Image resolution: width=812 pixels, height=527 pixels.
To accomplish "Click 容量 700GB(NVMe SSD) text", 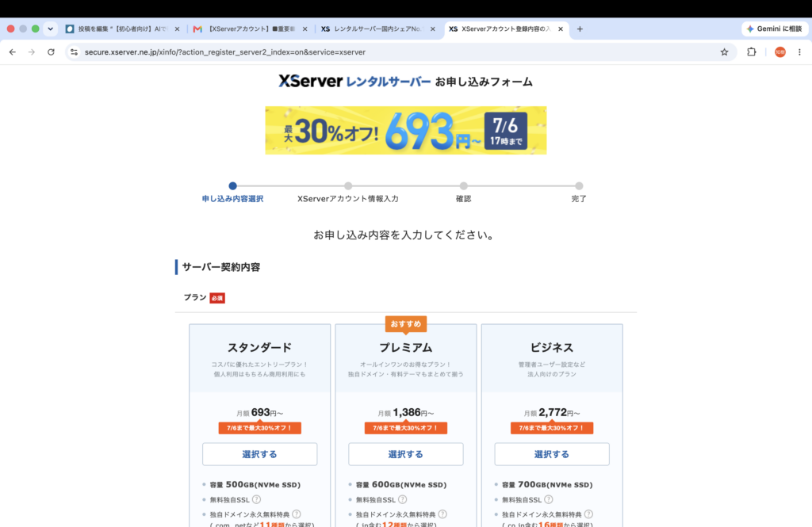I will coord(547,484).
